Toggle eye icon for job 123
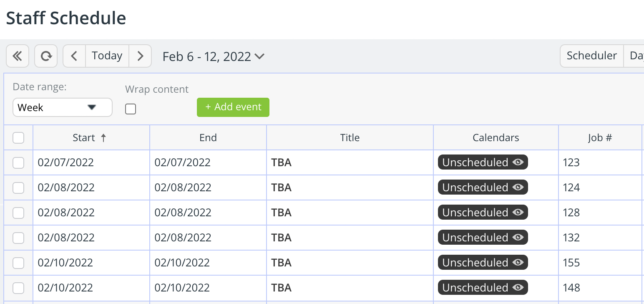Screen dimensions: 644x304 coord(518,162)
